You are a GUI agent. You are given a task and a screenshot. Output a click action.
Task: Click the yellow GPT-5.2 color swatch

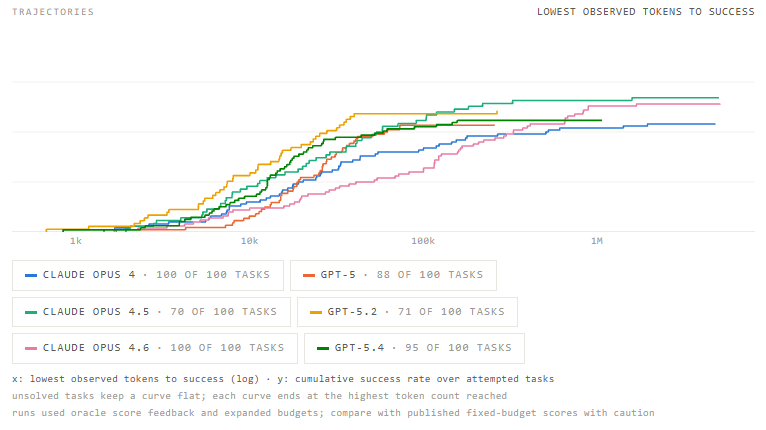click(316, 312)
